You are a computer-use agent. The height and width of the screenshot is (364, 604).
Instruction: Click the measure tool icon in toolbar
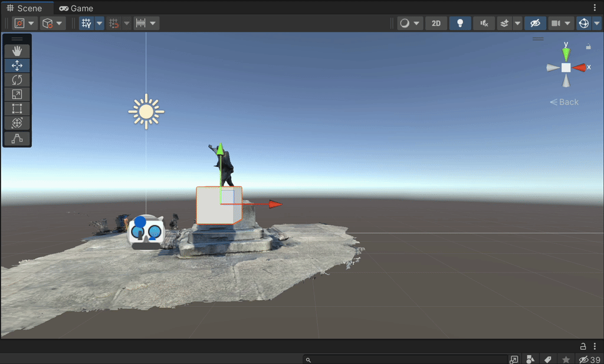[142, 23]
